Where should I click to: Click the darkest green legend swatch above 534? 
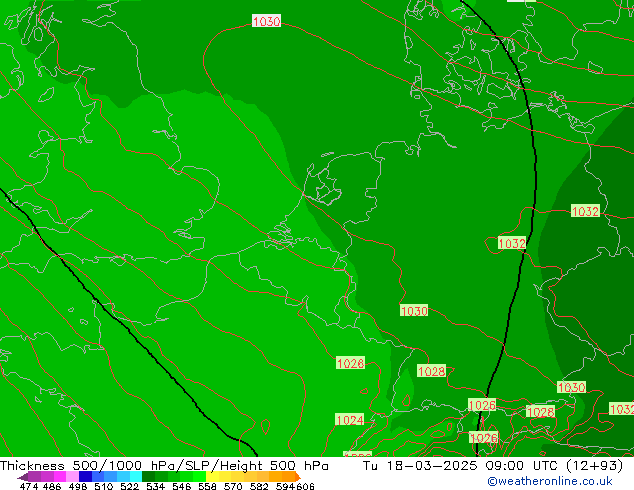(x=148, y=477)
